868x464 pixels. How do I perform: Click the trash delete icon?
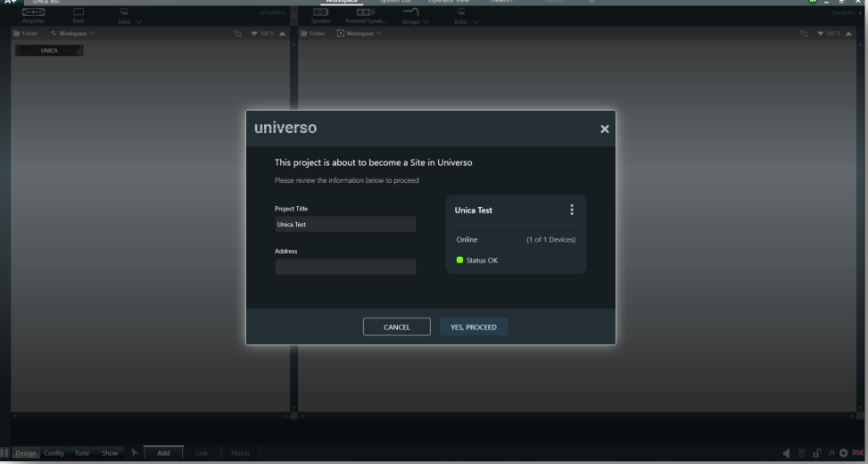point(802,453)
